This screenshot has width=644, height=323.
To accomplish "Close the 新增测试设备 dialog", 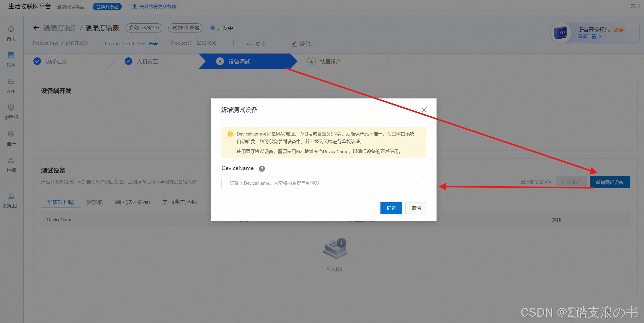I will point(424,110).
